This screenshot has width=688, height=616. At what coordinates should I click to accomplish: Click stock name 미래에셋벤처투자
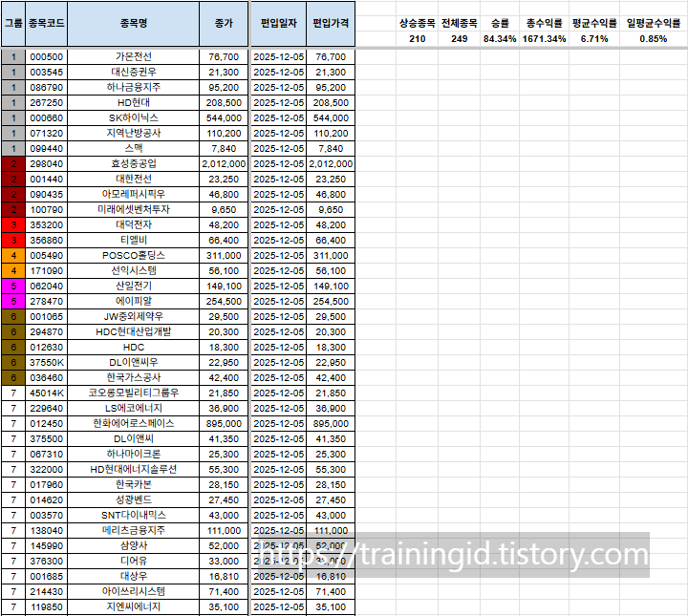(x=134, y=210)
